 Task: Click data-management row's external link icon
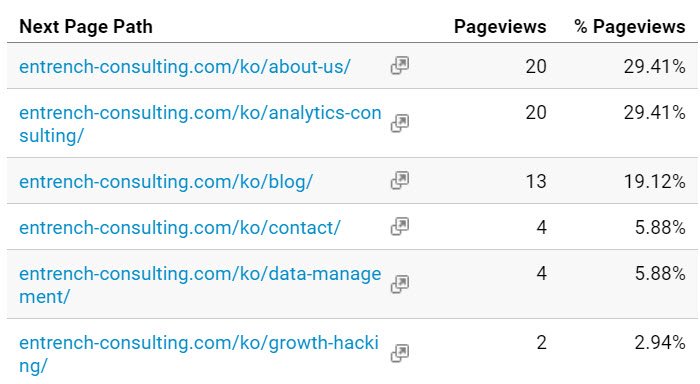coord(400,284)
